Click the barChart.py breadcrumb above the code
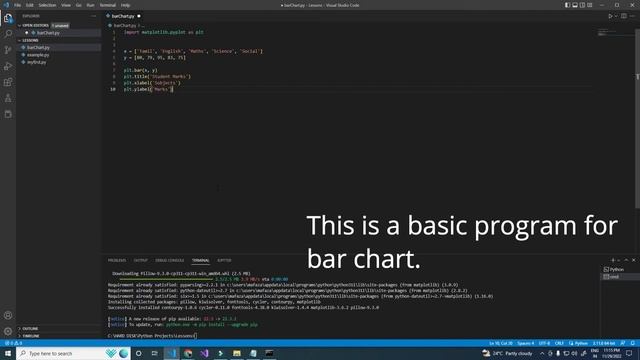This screenshot has width=640, height=360. coord(124,25)
